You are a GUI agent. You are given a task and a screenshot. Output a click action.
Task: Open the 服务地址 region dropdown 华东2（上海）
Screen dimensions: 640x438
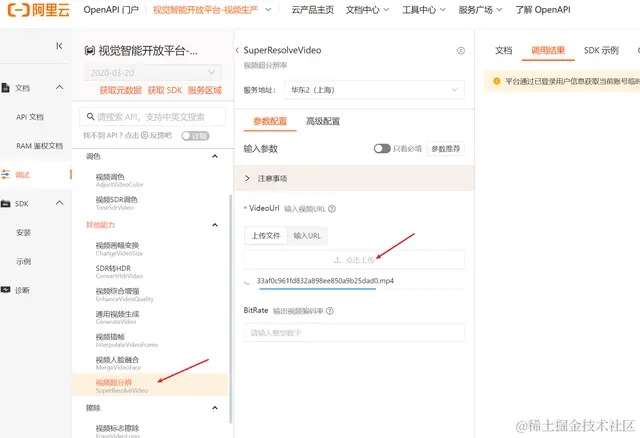pyautogui.click(x=374, y=90)
